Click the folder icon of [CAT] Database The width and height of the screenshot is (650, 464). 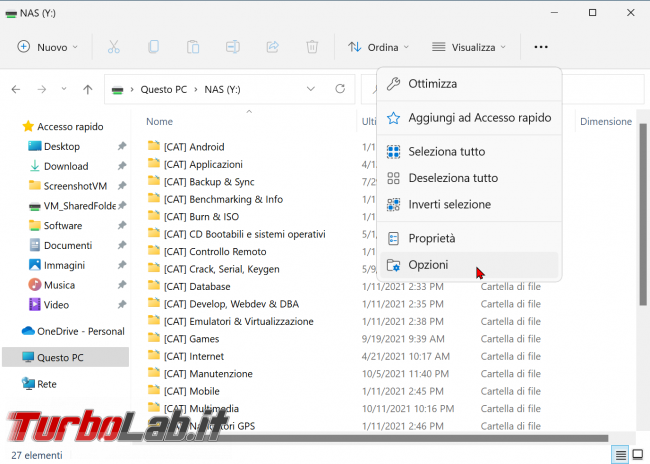[x=154, y=286]
